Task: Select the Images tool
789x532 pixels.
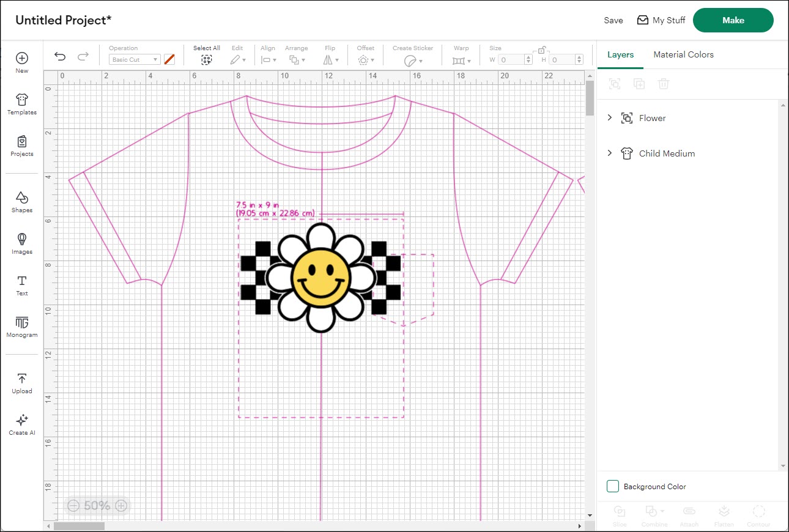Action: [x=21, y=243]
